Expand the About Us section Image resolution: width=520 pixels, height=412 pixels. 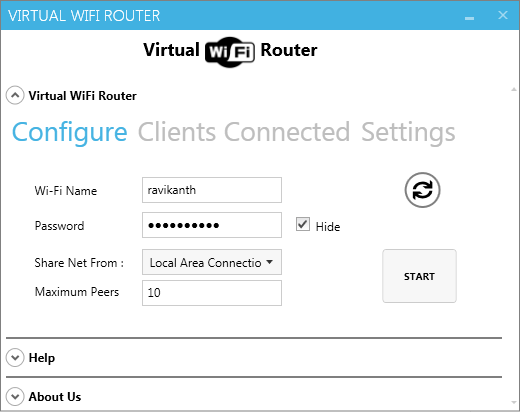pyautogui.click(x=15, y=397)
